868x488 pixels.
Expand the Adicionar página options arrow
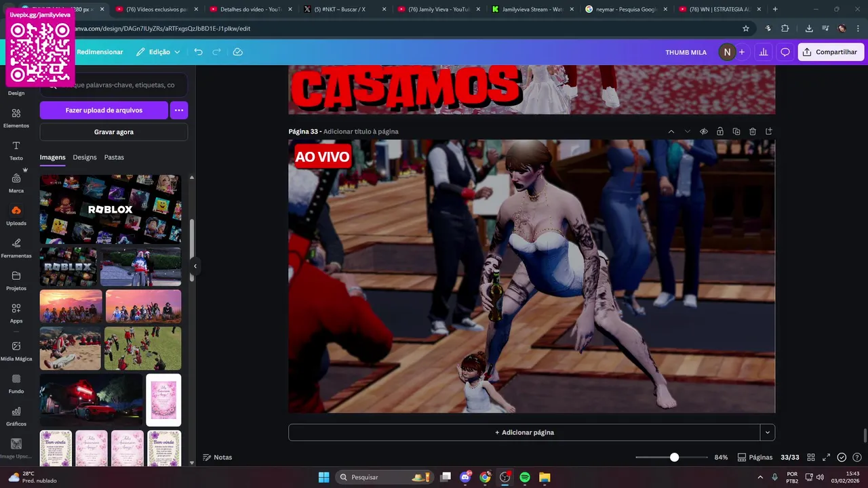coord(768,432)
